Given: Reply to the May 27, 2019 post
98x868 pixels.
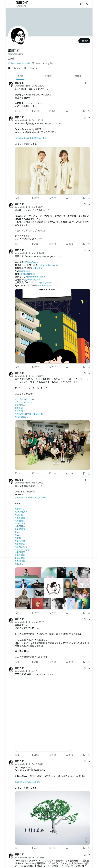Looking at the screenshot, I should [18, 111].
